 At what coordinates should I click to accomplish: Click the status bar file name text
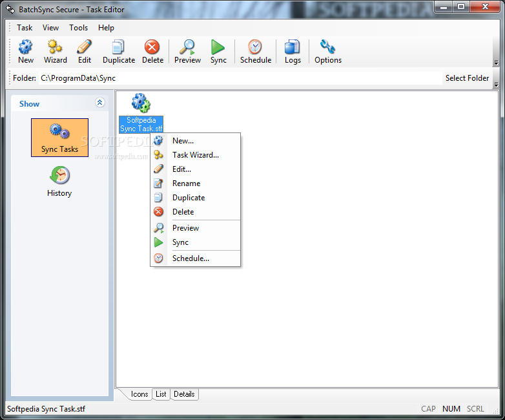click(46, 409)
